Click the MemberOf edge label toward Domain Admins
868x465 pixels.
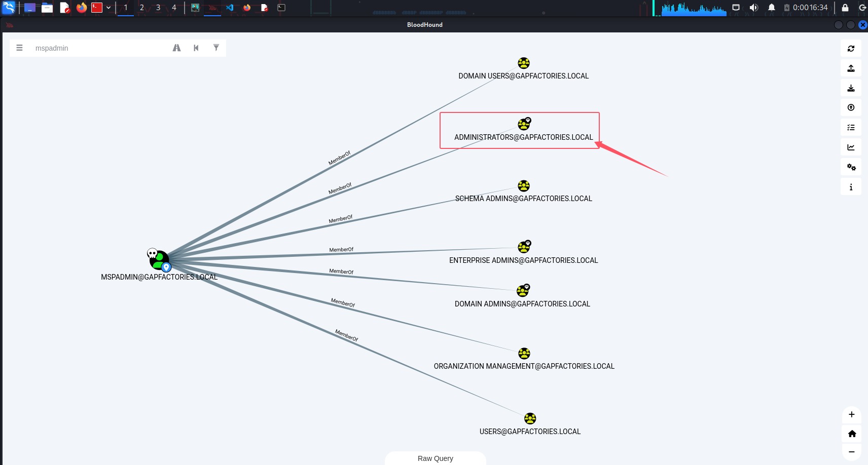tap(341, 272)
